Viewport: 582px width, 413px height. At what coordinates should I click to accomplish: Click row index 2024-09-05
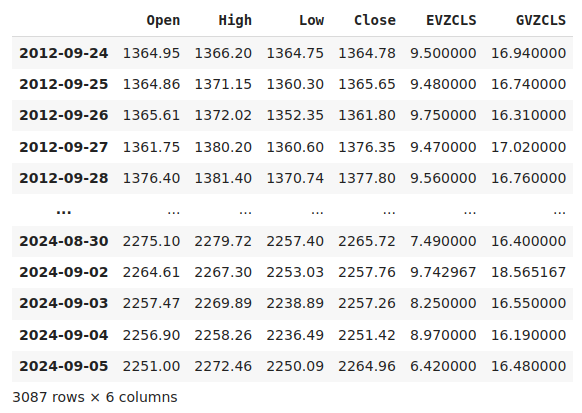click(x=64, y=366)
